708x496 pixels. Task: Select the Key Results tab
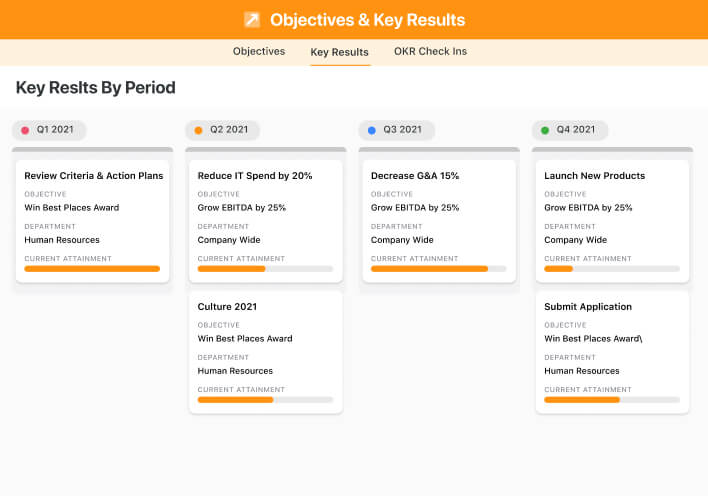339,52
